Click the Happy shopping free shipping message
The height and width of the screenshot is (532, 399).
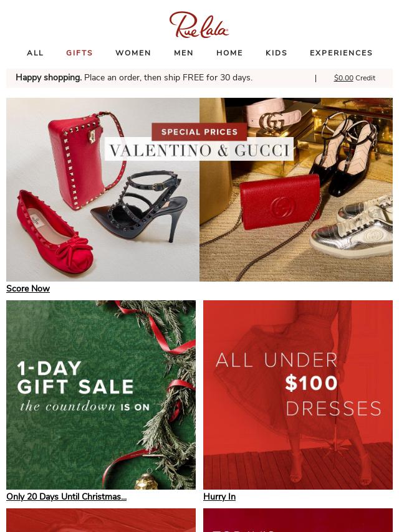tap(134, 78)
